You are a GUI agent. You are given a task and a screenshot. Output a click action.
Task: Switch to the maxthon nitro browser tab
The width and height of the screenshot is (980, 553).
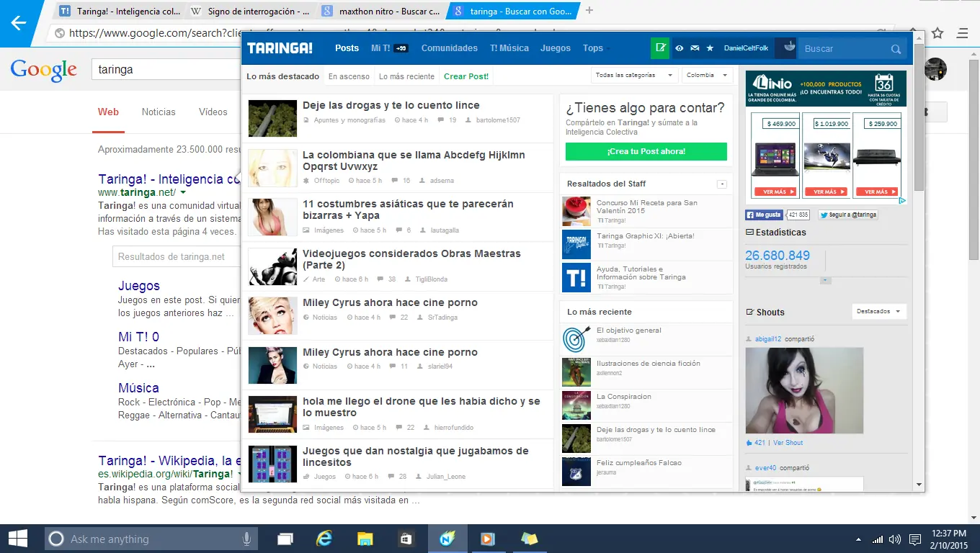point(381,11)
